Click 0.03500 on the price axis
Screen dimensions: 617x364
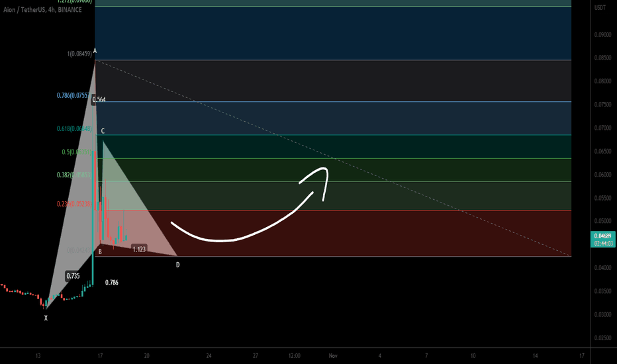coord(603,291)
